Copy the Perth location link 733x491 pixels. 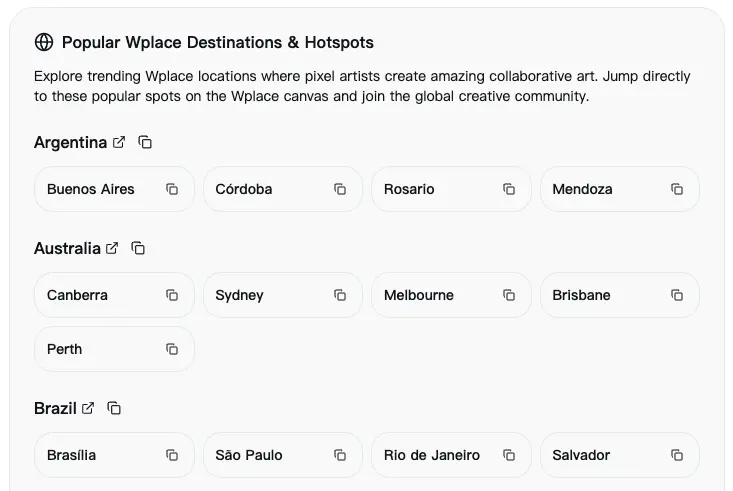point(172,349)
